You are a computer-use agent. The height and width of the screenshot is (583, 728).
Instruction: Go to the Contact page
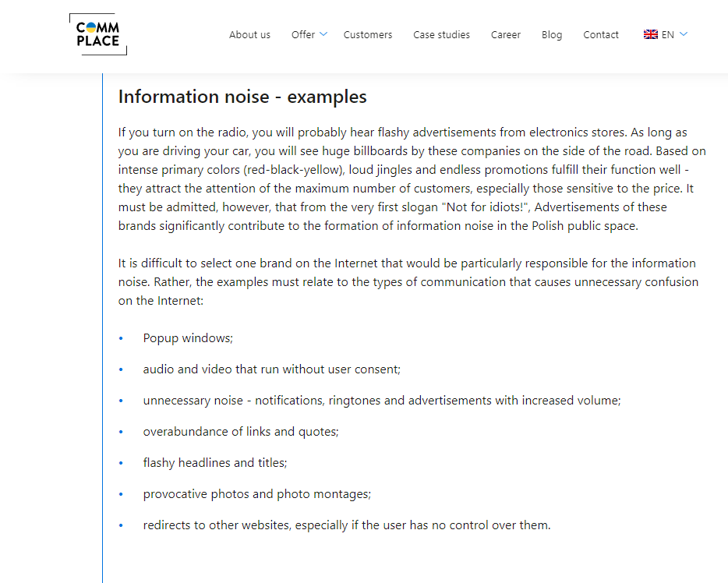pyautogui.click(x=601, y=35)
